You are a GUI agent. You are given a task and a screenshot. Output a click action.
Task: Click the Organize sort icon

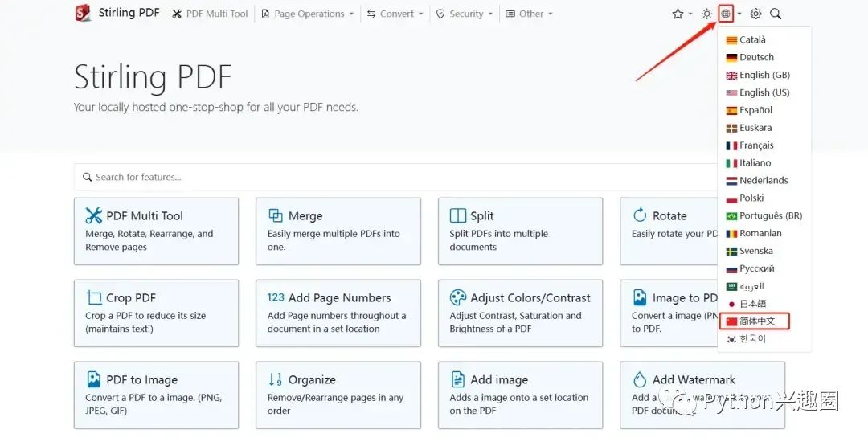pyautogui.click(x=276, y=379)
